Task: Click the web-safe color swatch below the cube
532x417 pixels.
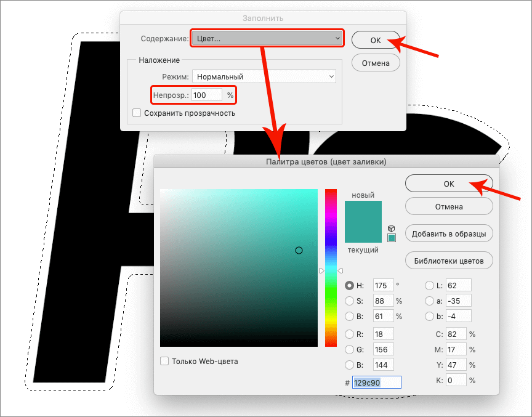Action: pos(392,238)
